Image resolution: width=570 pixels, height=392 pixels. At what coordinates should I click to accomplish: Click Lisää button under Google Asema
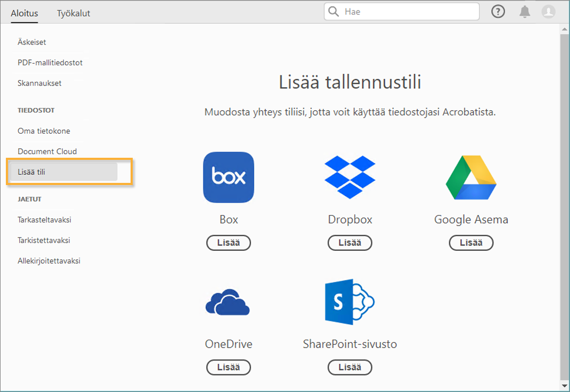(471, 243)
